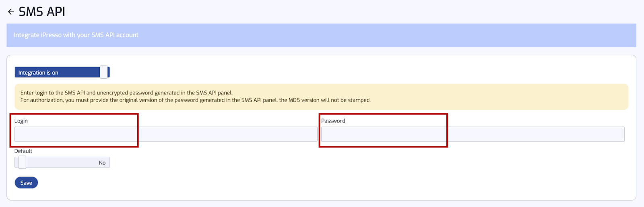Click the 'SMS API' page heading
Viewport: 644px width, 207px height.
(42, 12)
